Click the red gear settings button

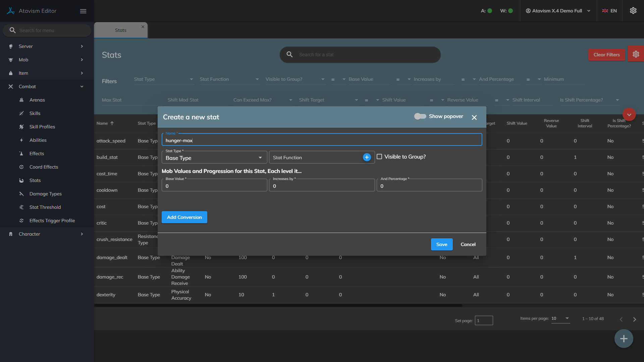636,54
